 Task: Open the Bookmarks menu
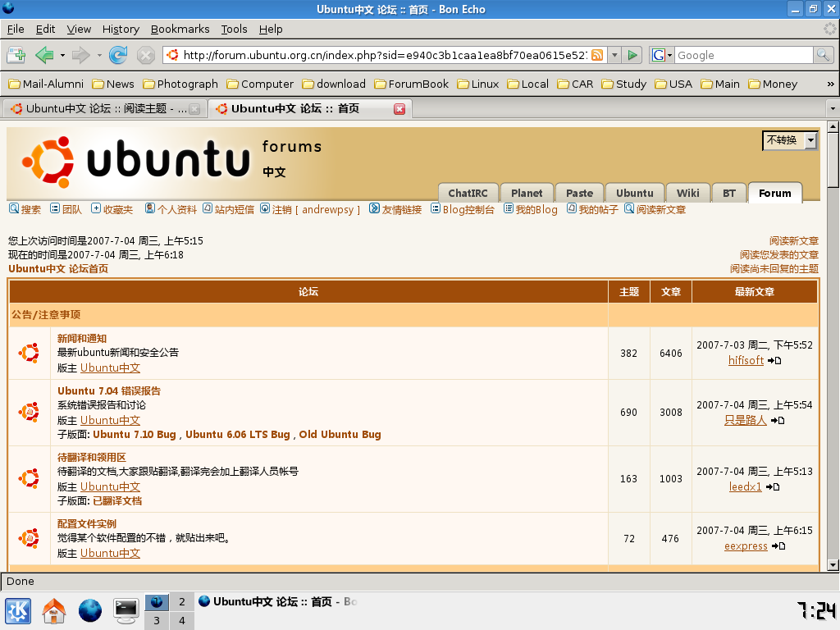180,29
